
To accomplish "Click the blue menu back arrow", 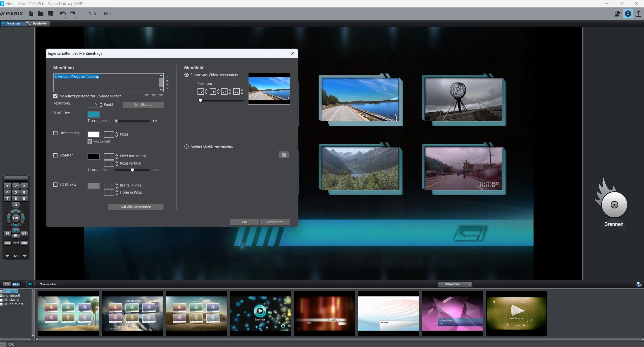I will coord(470,233).
